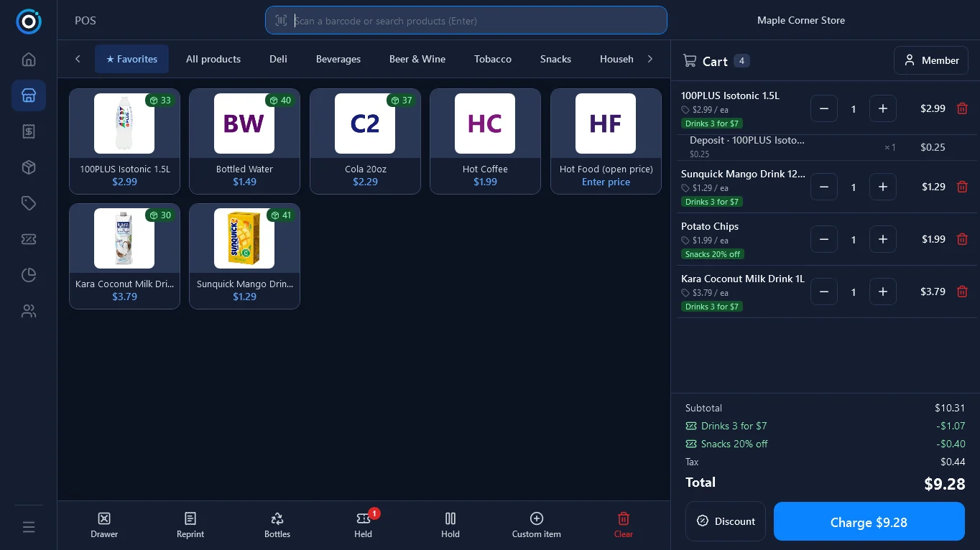Go back using left category chevron
This screenshot has width=980, height=550.
pyautogui.click(x=78, y=59)
